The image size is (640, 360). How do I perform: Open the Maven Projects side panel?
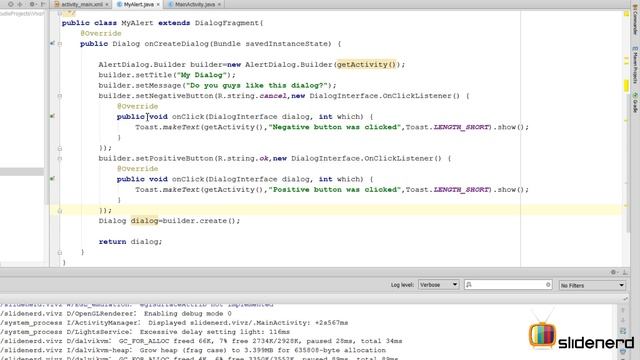click(x=635, y=64)
